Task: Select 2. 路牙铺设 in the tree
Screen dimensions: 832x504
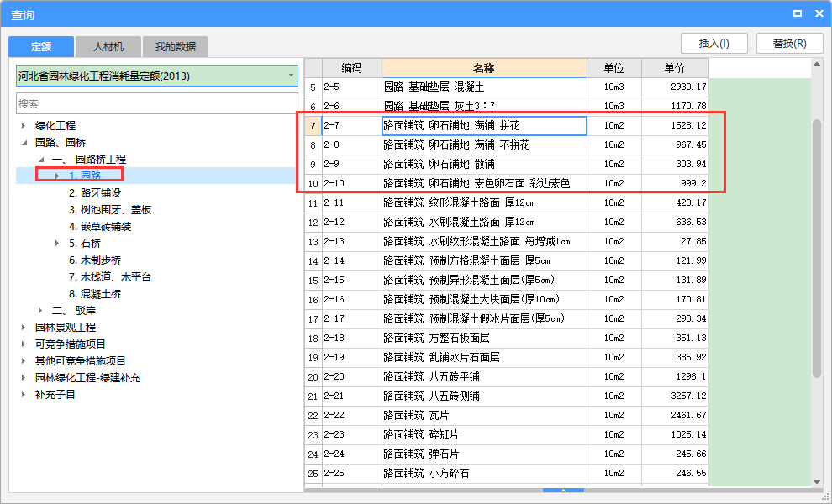Action: (x=95, y=192)
